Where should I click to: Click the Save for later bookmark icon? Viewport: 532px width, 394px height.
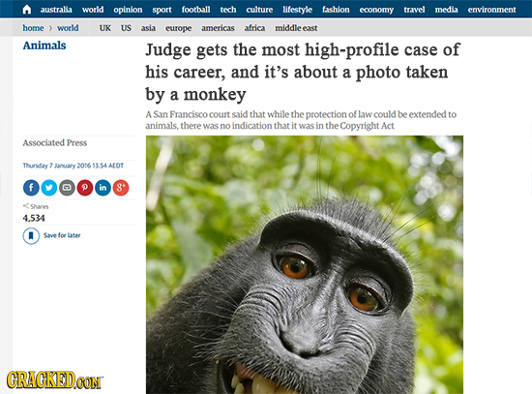[31, 235]
